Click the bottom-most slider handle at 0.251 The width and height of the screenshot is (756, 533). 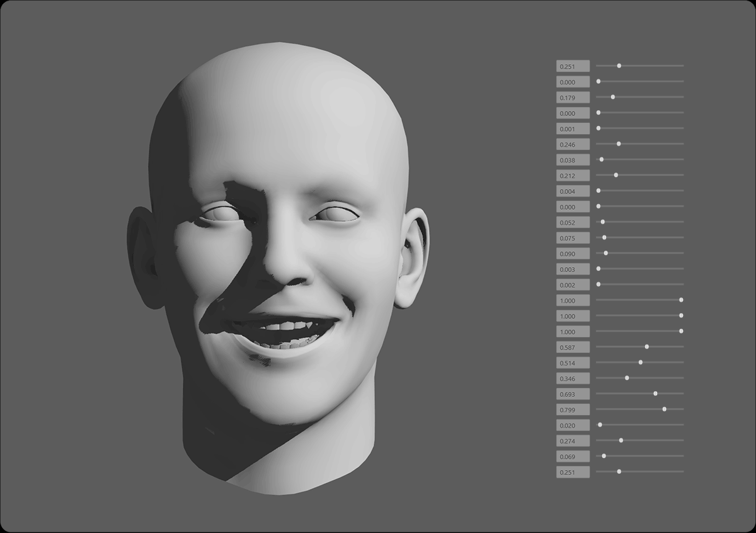[619, 471]
